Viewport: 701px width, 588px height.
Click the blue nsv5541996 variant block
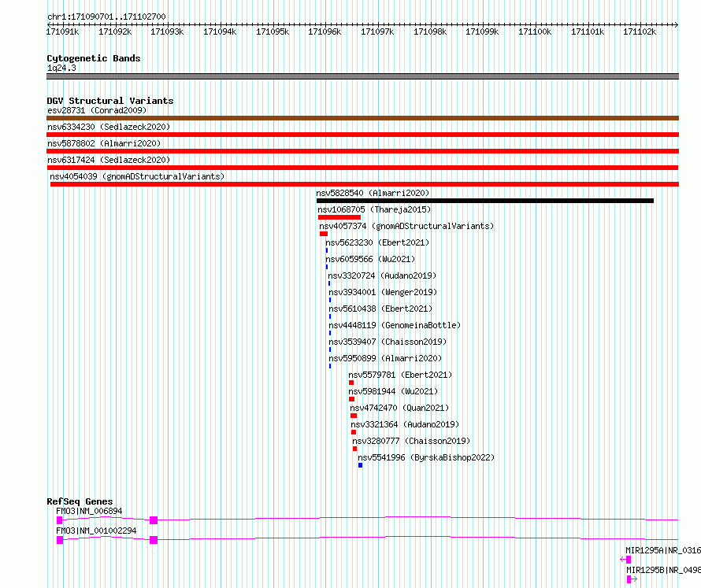(x=360, y=465)
